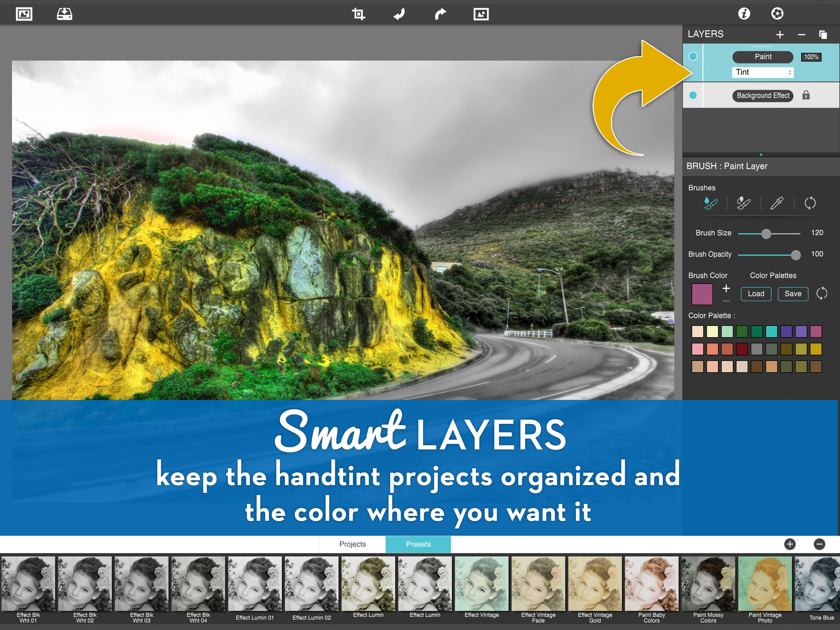Screen dimensions: 840x630
Task: Adjust the Brush Size slider handle
Action: click(x=766, y=234)
